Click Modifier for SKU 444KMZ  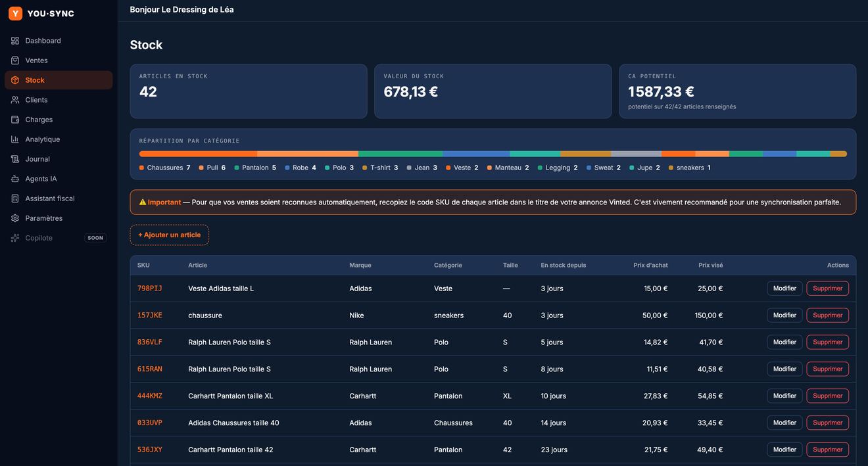(784, 396)
